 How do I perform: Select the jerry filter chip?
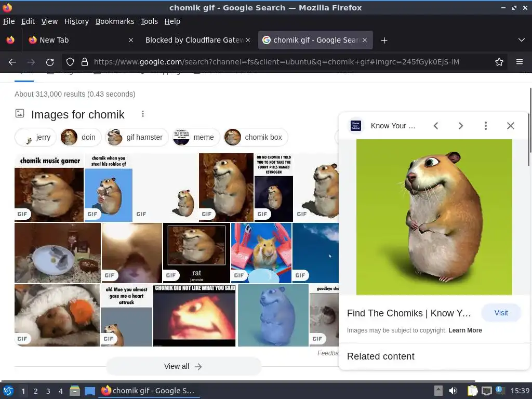[x=35, y=137]
